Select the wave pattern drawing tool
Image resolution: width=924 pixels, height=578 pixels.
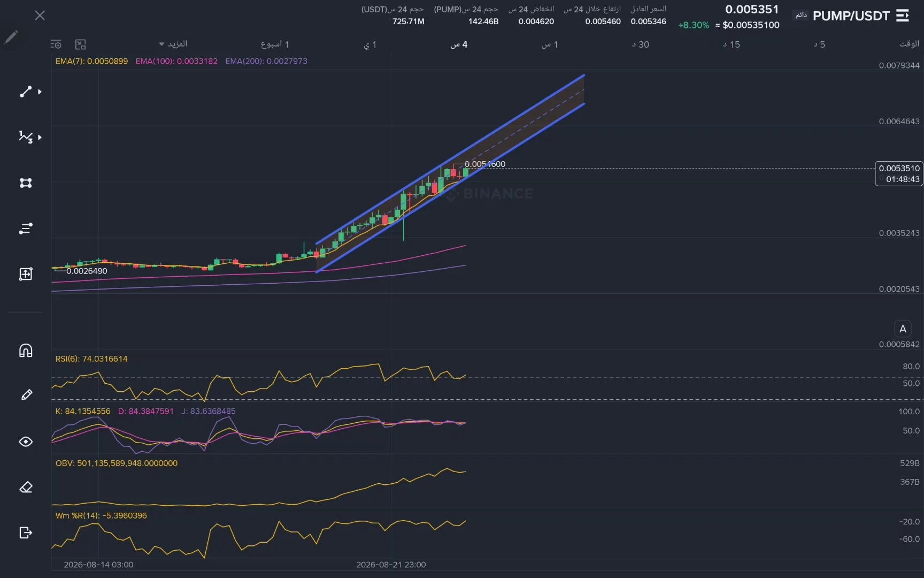26,137
